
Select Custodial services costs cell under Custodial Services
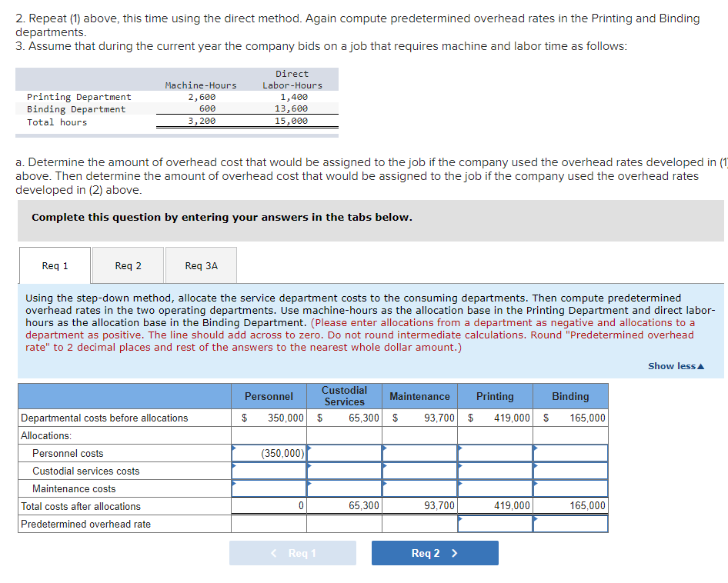click(345, 471)
